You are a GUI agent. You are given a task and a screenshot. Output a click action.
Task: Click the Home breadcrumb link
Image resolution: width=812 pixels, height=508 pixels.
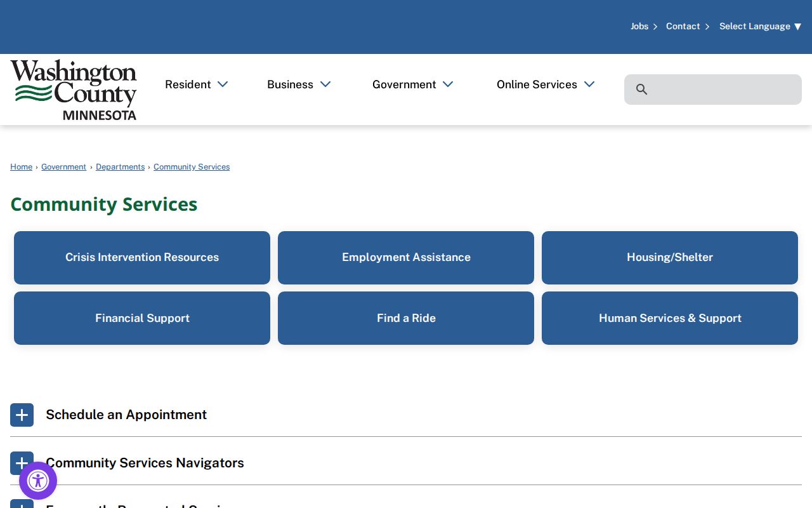(x=21, y=167)
